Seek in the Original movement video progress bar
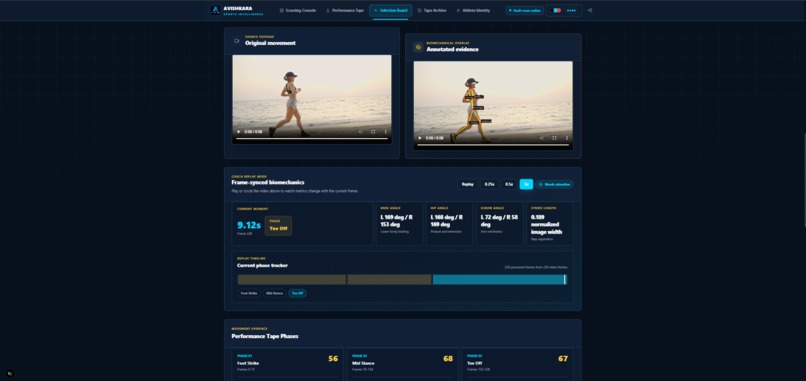Viewport: 806px width, 381px height. 312,139
